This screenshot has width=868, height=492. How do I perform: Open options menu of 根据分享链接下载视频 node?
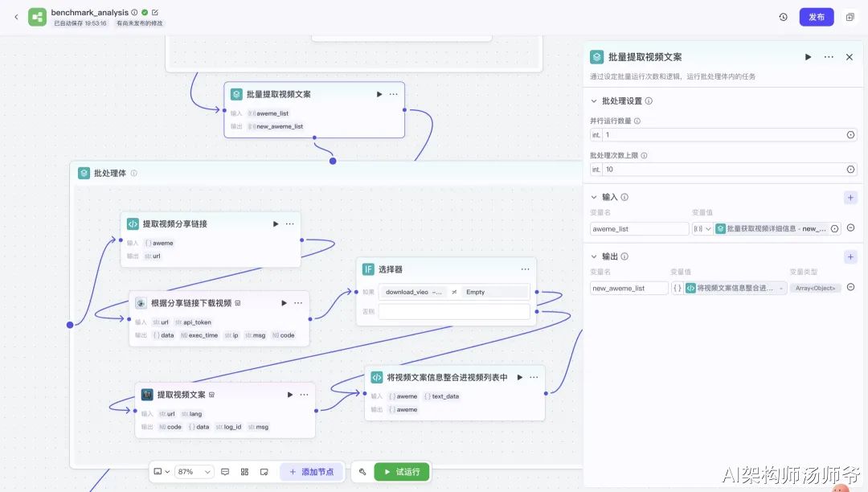click(298, 303)
